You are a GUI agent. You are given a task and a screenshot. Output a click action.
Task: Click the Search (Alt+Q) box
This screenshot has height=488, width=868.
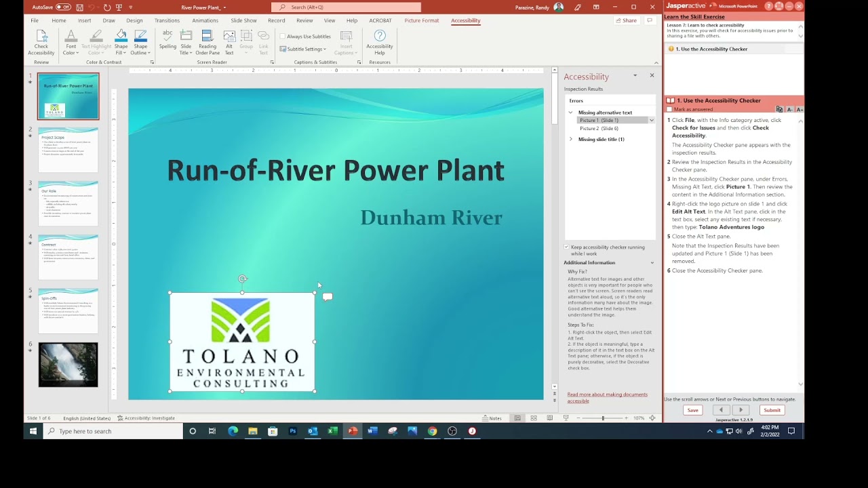pos(346,7)
